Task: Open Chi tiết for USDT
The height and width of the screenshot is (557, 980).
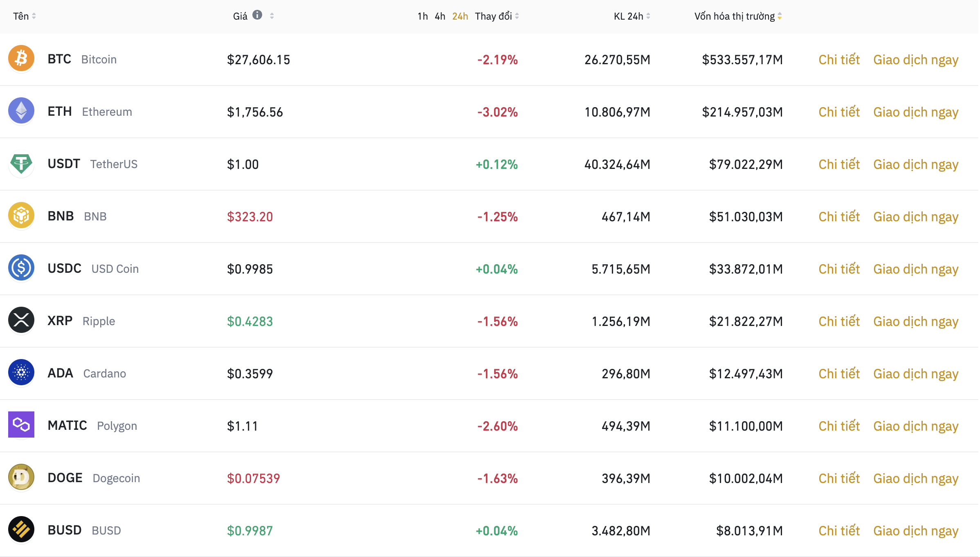Action: click(x=839, y=164)
